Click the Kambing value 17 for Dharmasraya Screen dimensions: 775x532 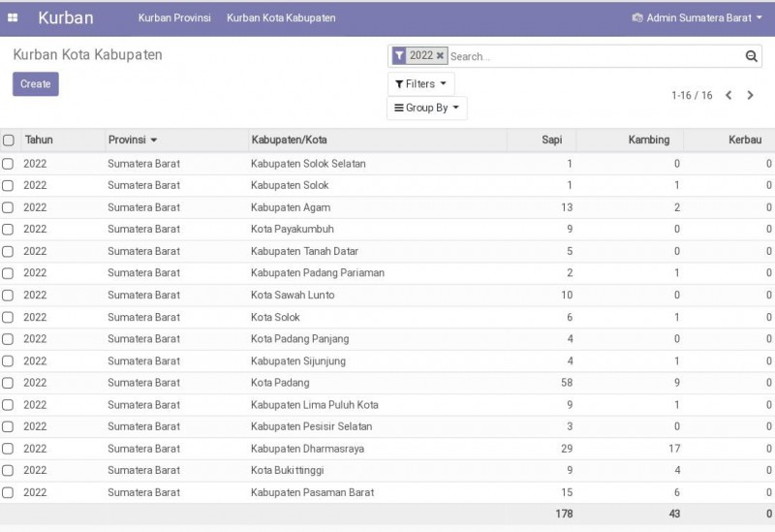click(674, 449)
